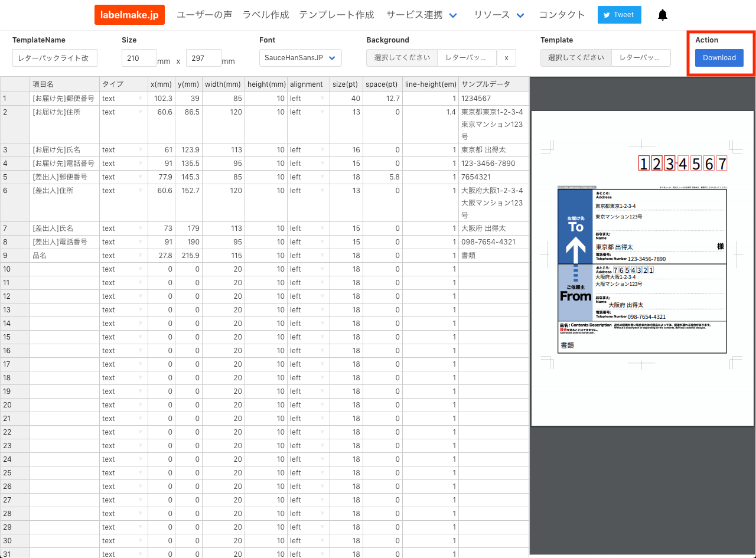Click the label preview thumbnail
Image resolution: width=756 pixels, height=558 pixels.
tap(642, 268)
